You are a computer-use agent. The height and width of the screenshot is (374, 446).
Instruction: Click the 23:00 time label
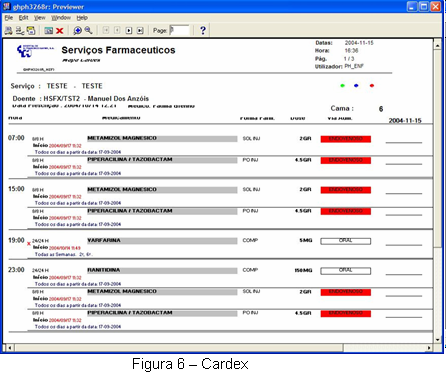[x=16, y=269]
